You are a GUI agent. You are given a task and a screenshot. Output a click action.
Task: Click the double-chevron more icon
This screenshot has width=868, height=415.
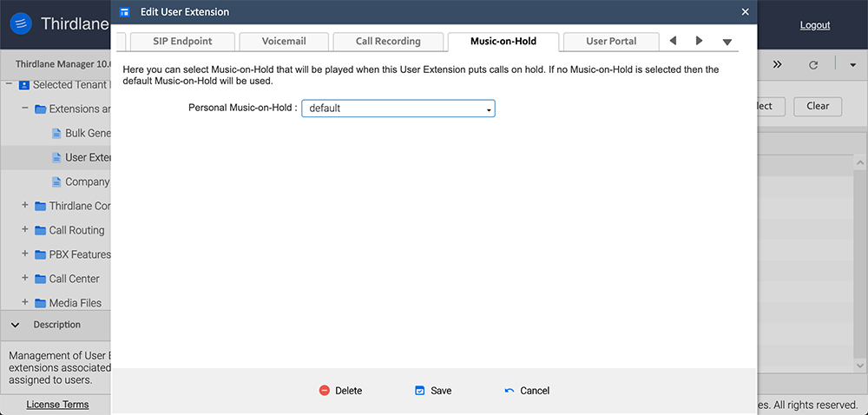pyautogui.click(x=777, y=64)
